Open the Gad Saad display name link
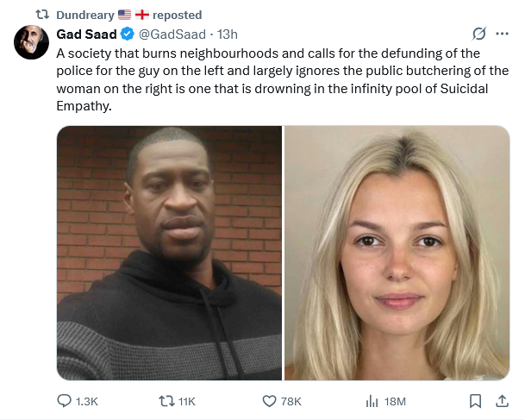 (86, 34)
